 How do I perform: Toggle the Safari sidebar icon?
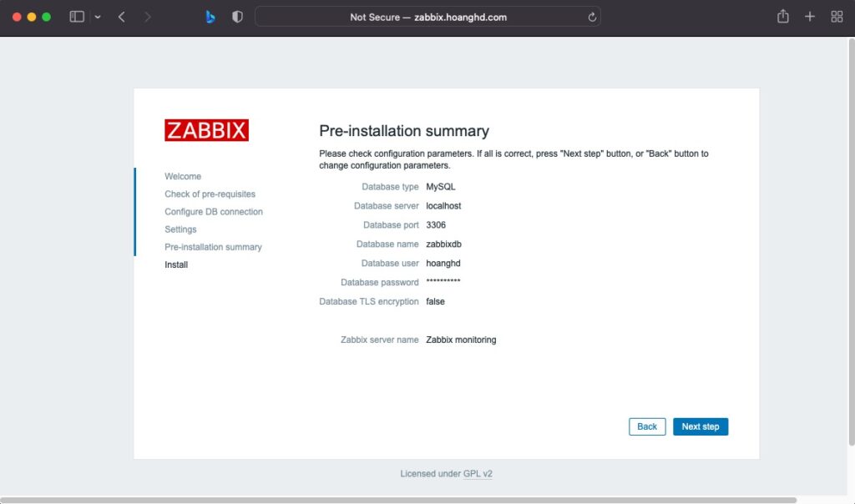pyautogui.click(x=77, y=17)
